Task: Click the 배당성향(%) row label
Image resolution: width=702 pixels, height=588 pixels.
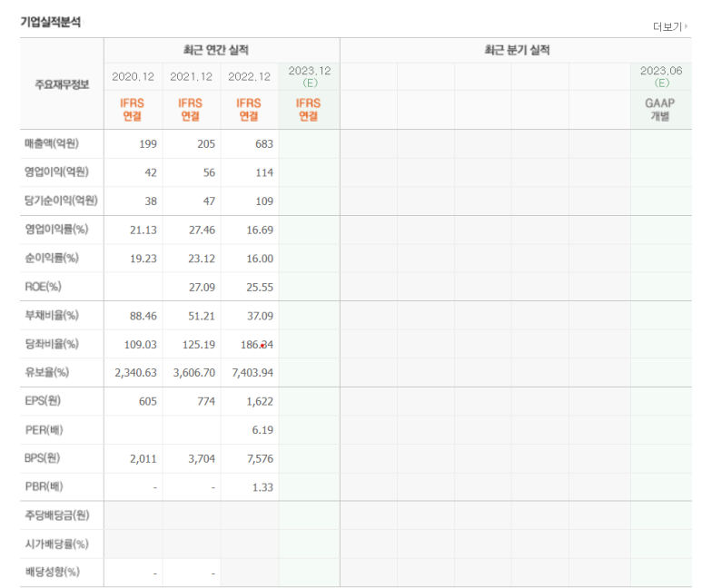Action: [x=53, y=572]
